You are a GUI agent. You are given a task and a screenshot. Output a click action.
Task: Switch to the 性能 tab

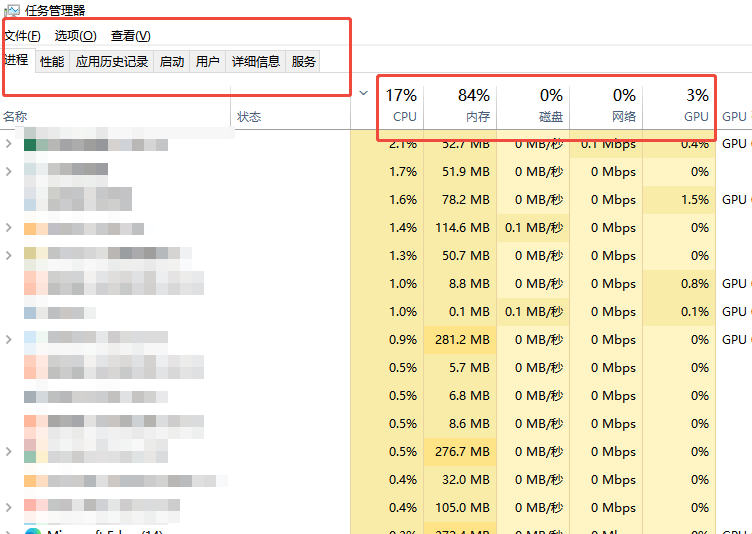click(x=52, y=62)
